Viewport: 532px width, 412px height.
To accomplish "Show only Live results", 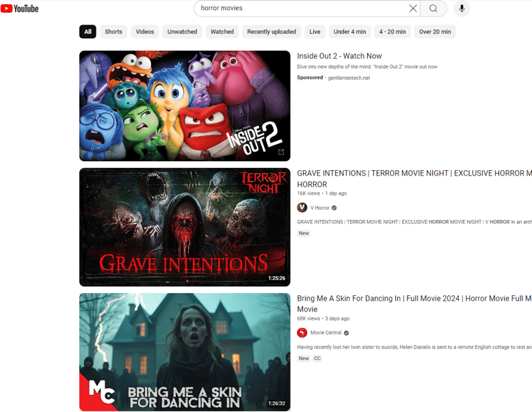I will click(x=315, y=31).
